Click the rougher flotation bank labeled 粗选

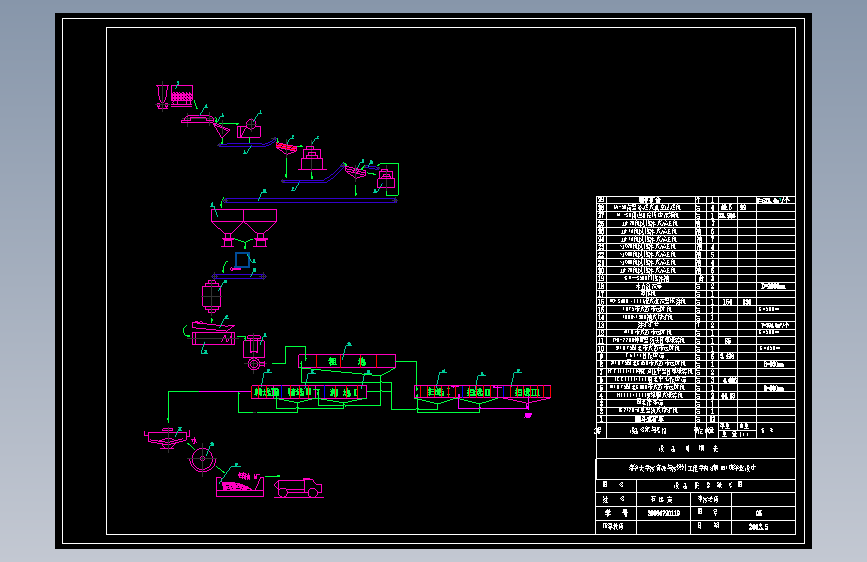tap(347, 361)
